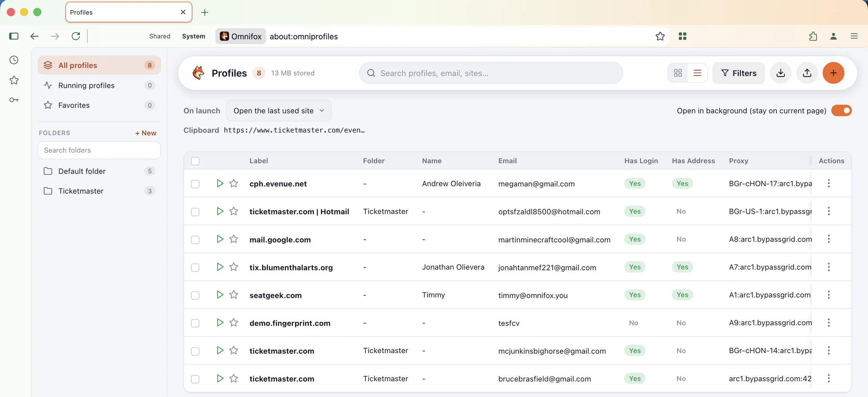Favorite the demo.fingerprint.com profile star
The height and width of the screenshot is (397, 868).
pyautogui.click(x=233, y=323)
